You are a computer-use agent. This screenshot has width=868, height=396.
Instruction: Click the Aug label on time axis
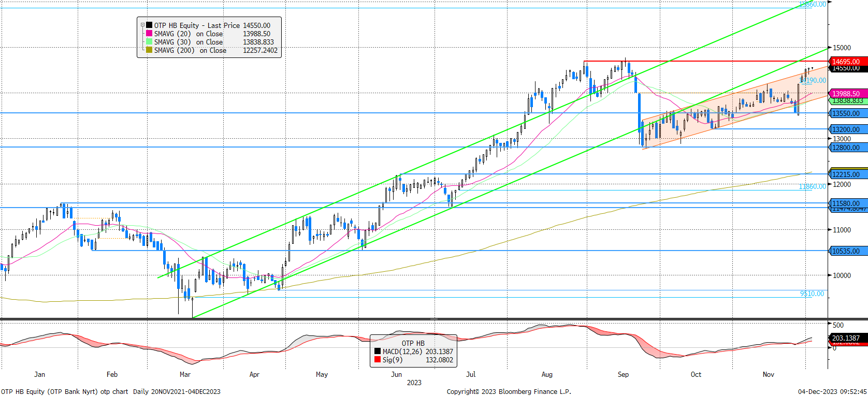click(547, 374)
